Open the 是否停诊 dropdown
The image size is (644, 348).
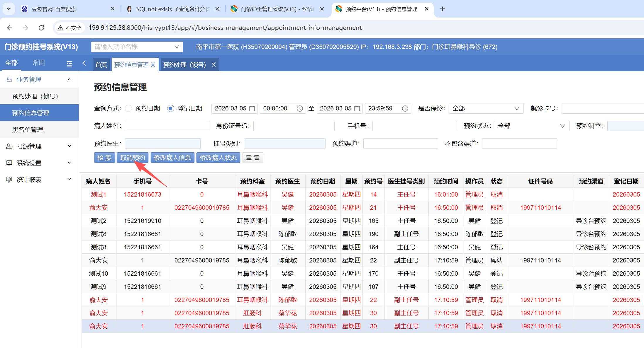click(x=486, y=109)
